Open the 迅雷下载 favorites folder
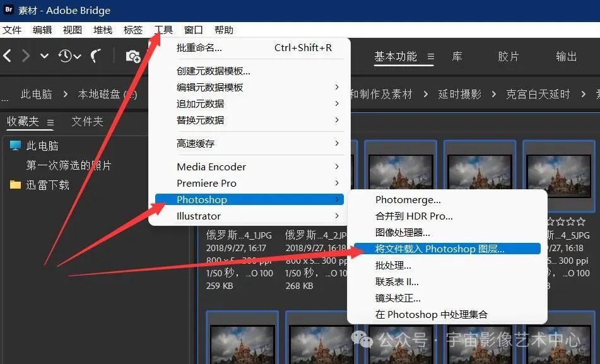The image size is (600, 364). (x=47, y=185)
